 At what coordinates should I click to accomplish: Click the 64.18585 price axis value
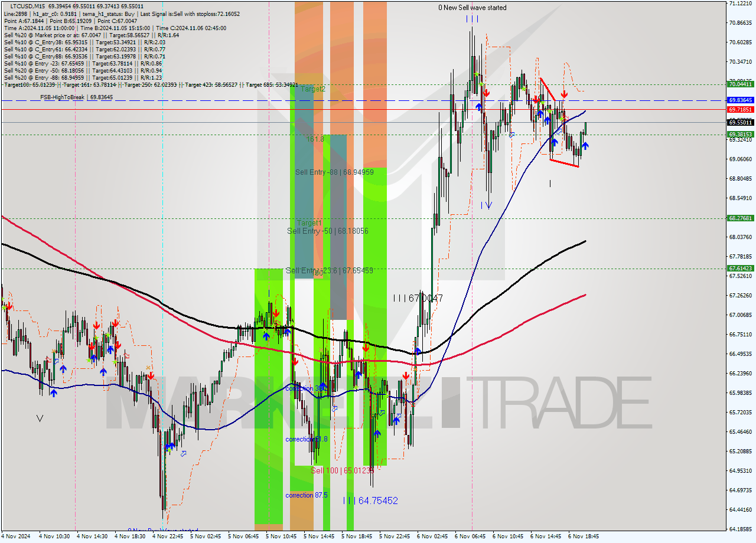pyautogui.click(x=741, y=529)
